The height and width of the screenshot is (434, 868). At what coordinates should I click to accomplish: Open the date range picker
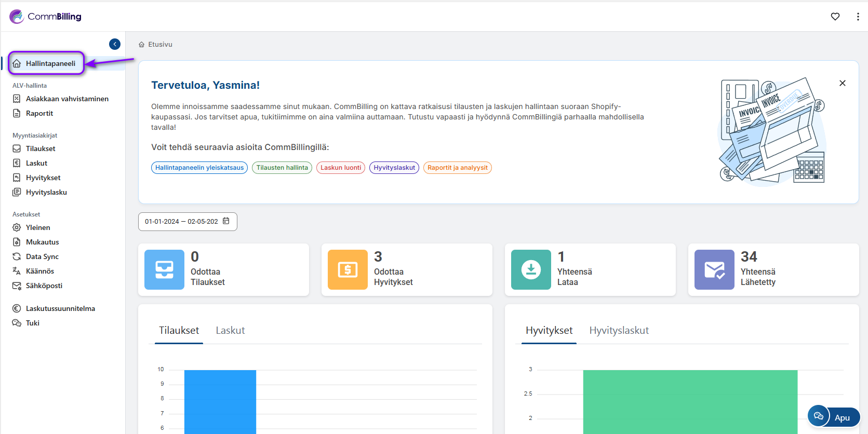(181, 222)
